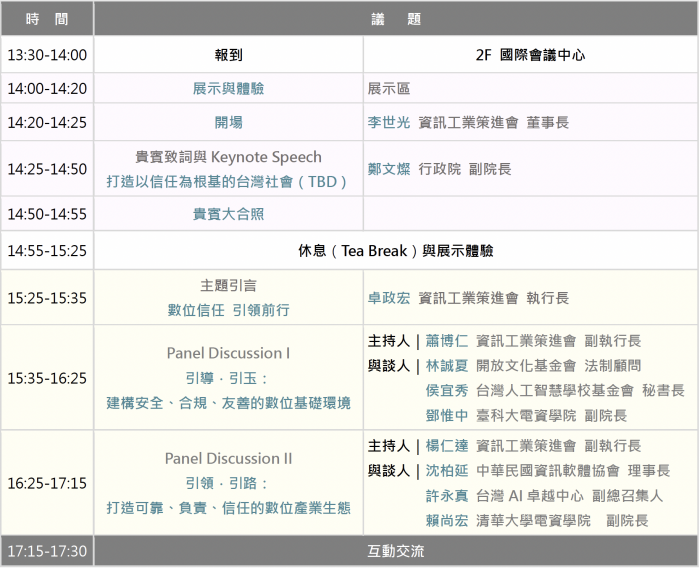
Task: Click the 開場 session link
Action: [228, 122]
